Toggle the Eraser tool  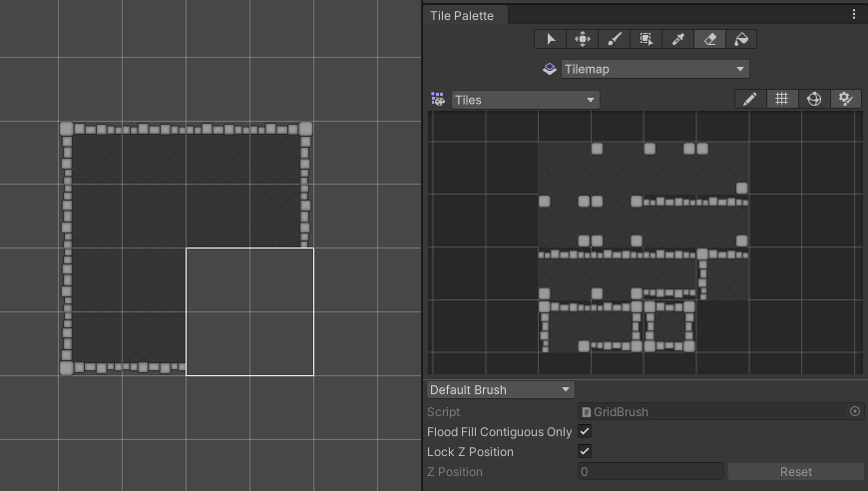click(709, 39)
